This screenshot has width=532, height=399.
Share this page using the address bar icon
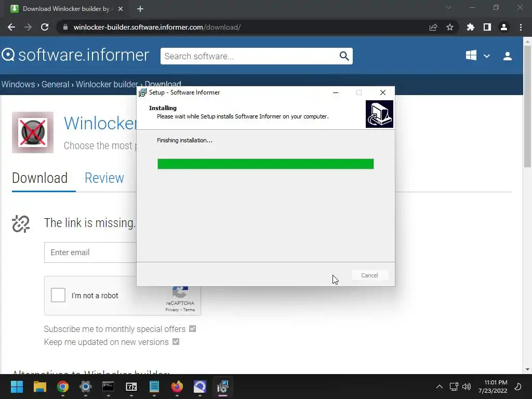tap(433, 27)
